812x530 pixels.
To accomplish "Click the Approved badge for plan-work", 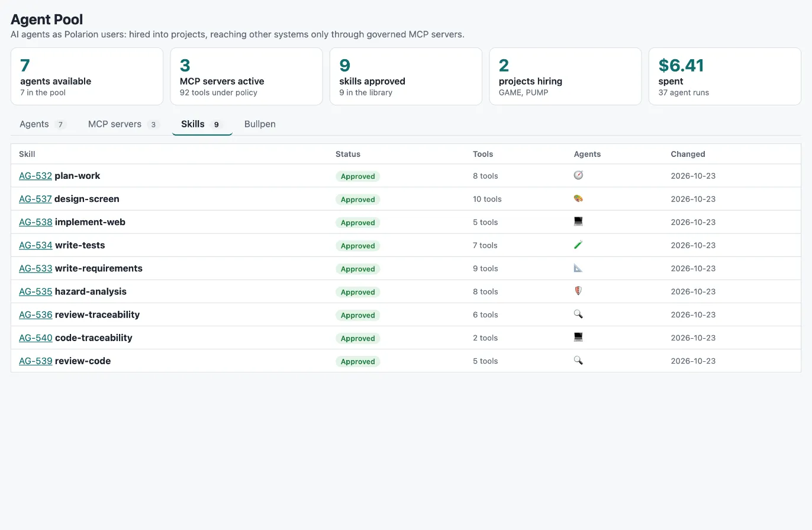I will click(x=357, y=176).
